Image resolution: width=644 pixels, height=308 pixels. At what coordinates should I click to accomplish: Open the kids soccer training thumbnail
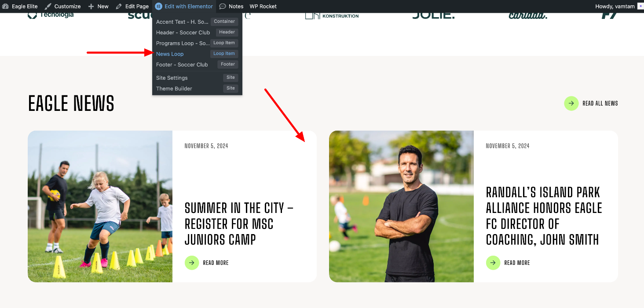100,206
